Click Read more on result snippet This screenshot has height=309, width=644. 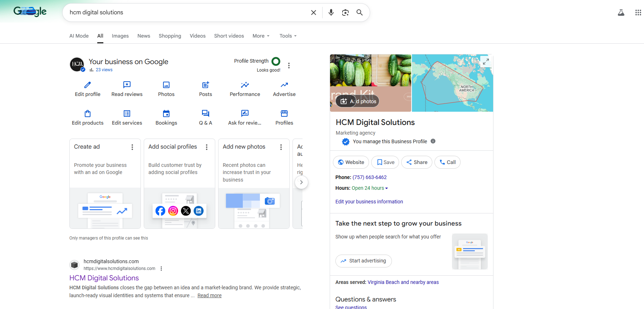210,295
